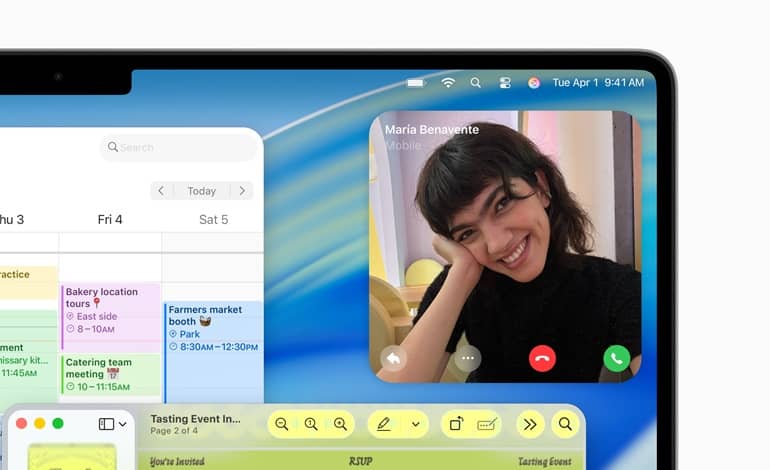Rotate the page in Preview
The image size is (770, 470).
click(x=456, y=424)
